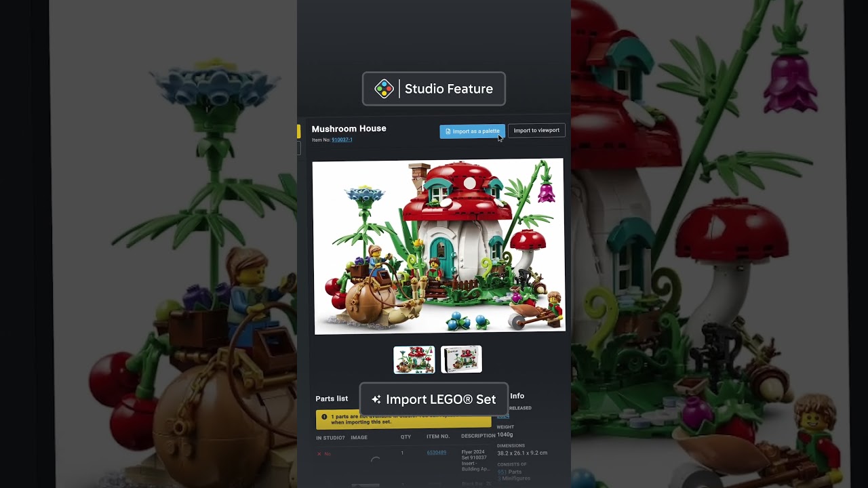The width and height of the screenshot is (868, 488).
Task: Click the DESCRIPTION column header
Action: (x=478, y=436)
